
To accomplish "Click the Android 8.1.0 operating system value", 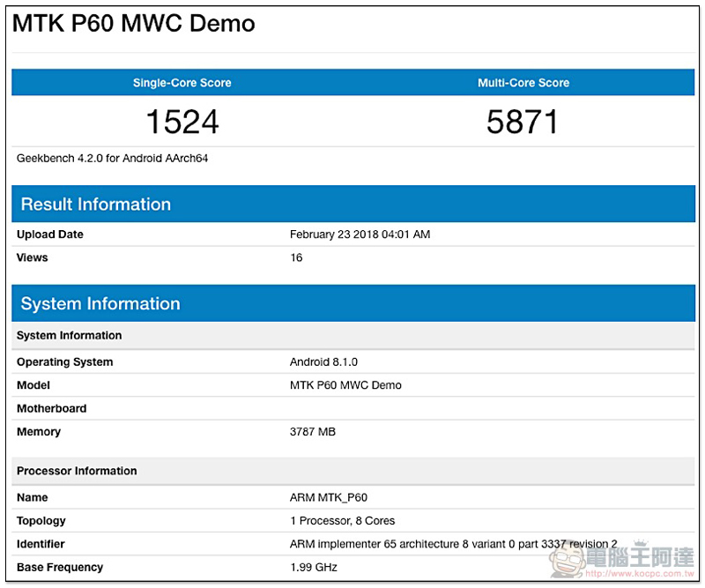I will (323, 362).
